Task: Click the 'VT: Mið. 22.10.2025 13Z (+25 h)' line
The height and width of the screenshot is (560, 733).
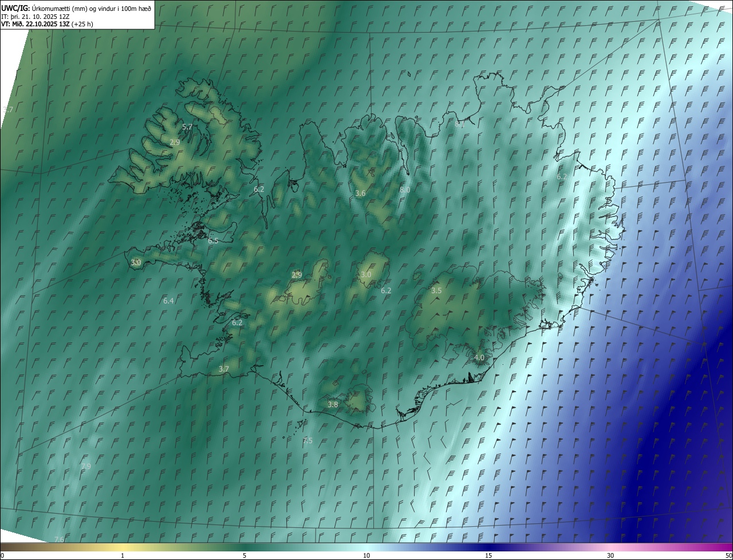Action: (x=47, y=24)
